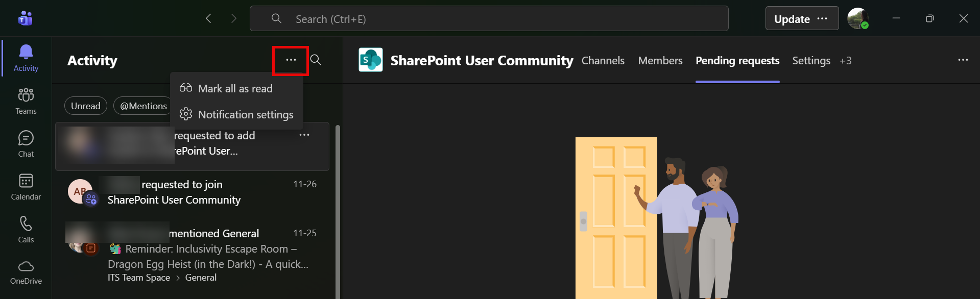Go back using the back arrow

coord(208,18)
